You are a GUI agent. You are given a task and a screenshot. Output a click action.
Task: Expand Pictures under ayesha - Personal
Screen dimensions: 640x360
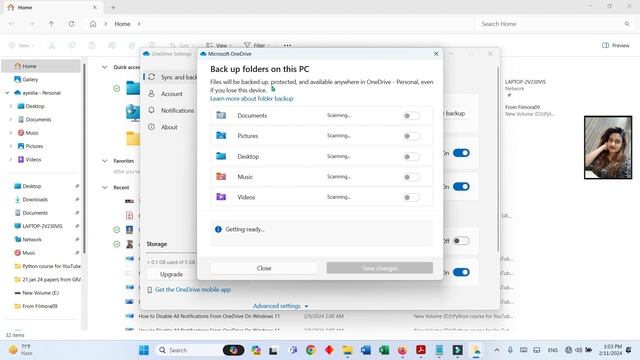(11, 146)
